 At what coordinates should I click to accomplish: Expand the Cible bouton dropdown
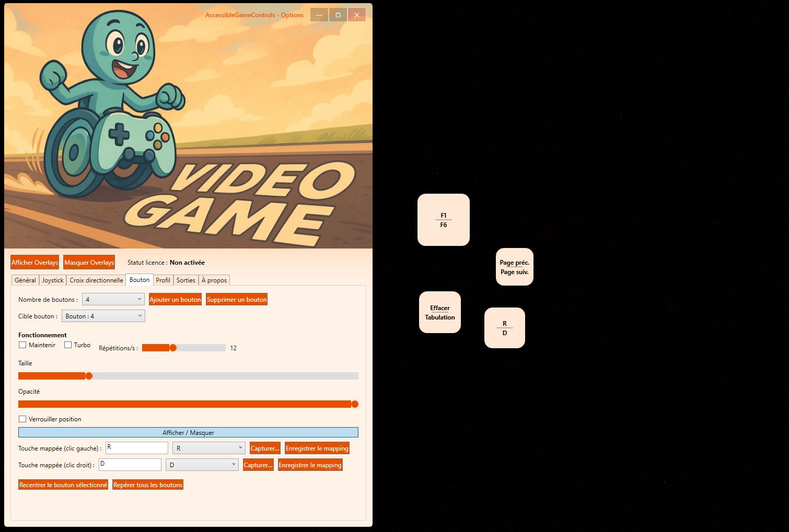103,316
